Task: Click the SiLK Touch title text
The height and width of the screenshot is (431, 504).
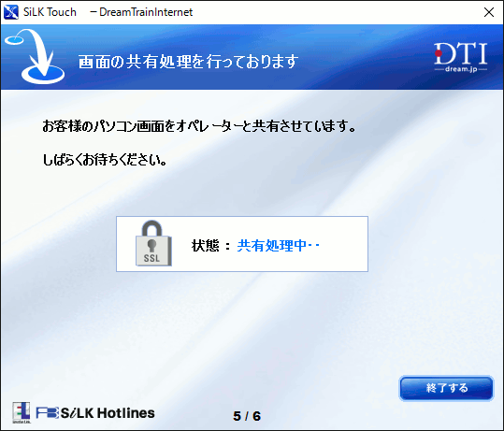Action: pyautogui.click(x=50, y=12)
